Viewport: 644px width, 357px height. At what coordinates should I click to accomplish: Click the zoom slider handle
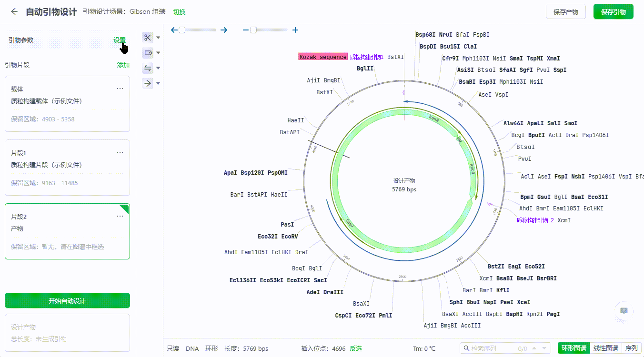pyautogui.click(x=253, y=30)
